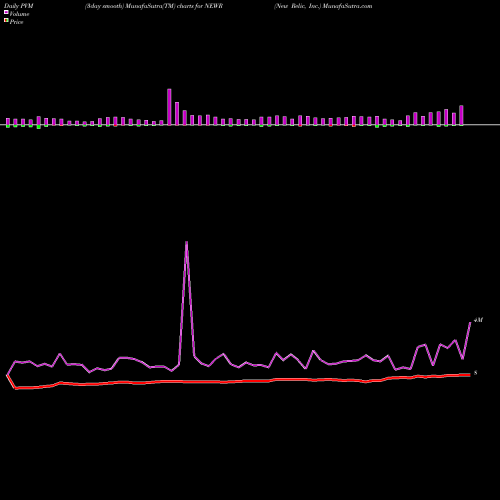Select the 'Price' legend label
This screenshot has height=500, width=500.
16,22
